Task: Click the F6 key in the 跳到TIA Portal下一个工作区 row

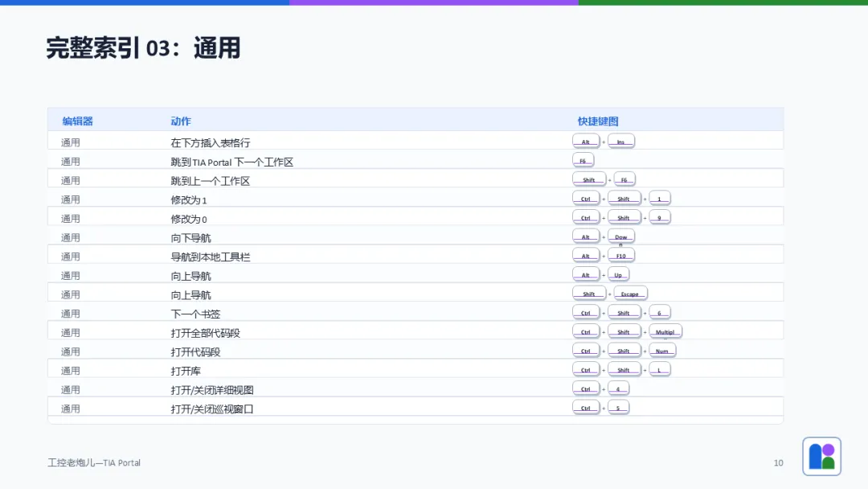Action: [583, 161]
